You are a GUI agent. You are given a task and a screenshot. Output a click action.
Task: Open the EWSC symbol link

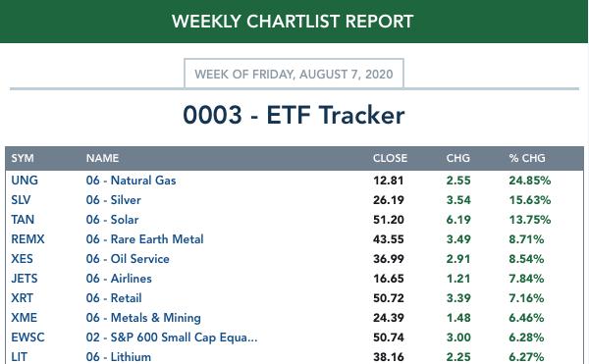(x=27, y=337)
